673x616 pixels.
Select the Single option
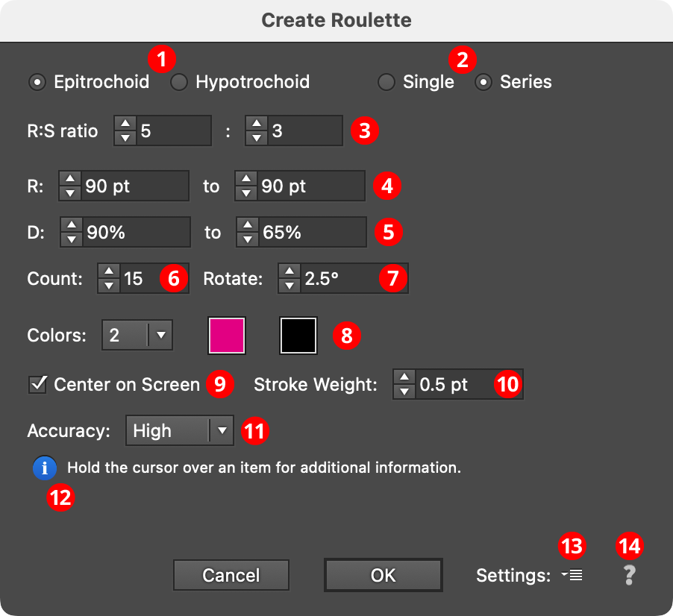386,82
